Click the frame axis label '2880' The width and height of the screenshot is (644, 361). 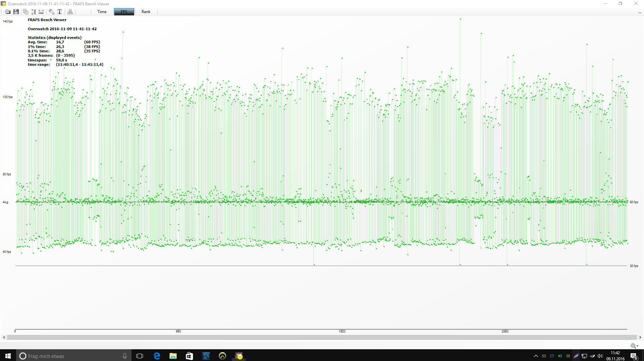(505, 331)
